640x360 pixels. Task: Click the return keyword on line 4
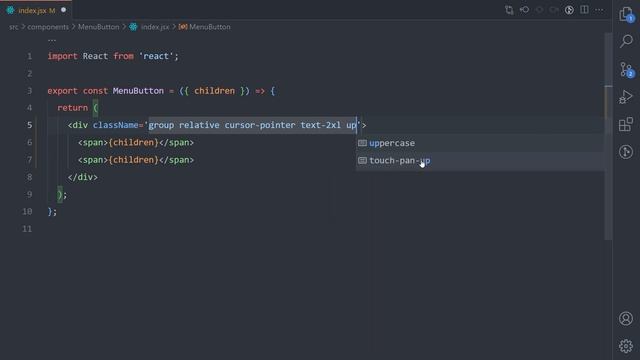click(73, 108)
